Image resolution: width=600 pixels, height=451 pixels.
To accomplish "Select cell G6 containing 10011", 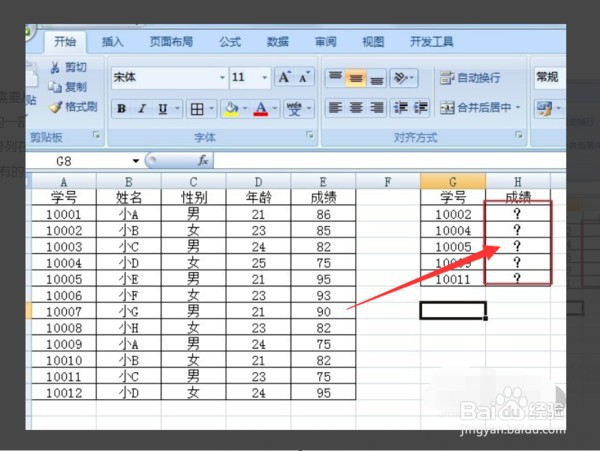I will tap(453, 279).
